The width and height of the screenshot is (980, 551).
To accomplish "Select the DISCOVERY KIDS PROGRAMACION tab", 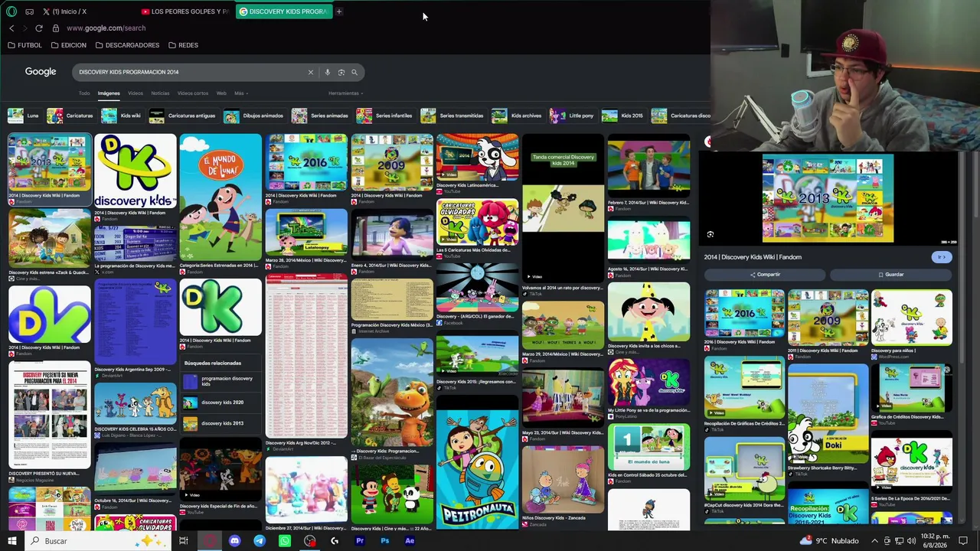I will click(x=284, y=11).
